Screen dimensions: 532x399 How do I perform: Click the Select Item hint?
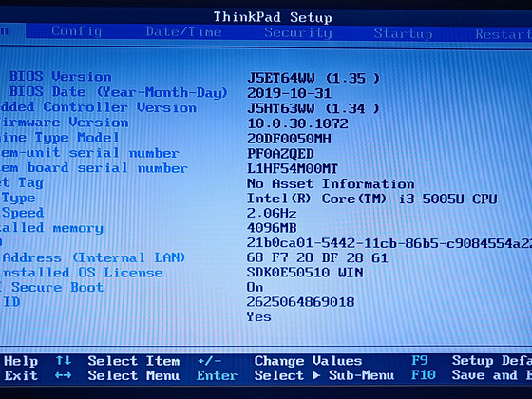[x=134, y=361]
